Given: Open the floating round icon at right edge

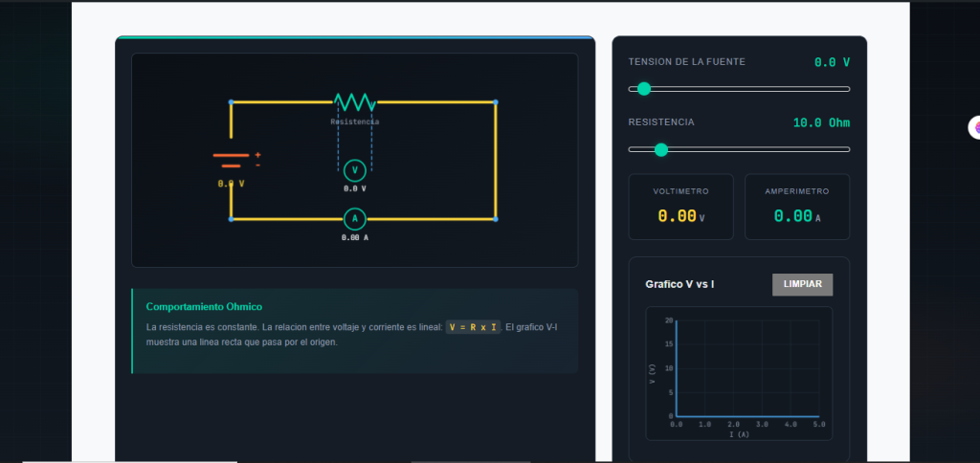Looking at the screenshot, I should [x=975, y=127].
